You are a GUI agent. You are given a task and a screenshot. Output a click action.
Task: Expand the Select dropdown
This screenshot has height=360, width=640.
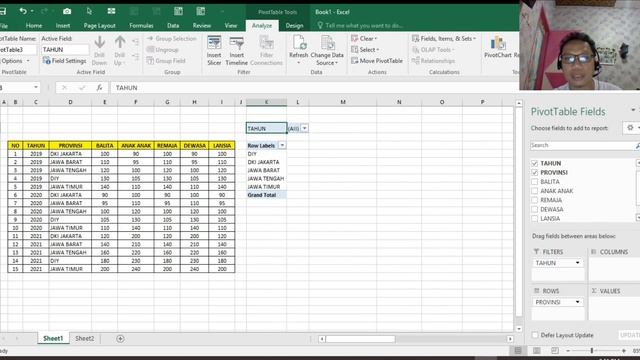point(365,50)
